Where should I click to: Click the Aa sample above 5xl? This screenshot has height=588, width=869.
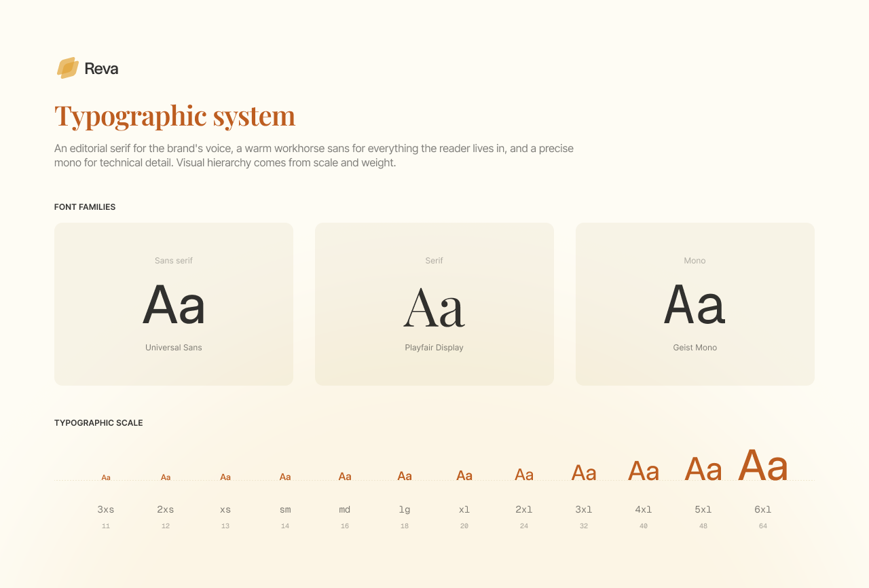703,469
